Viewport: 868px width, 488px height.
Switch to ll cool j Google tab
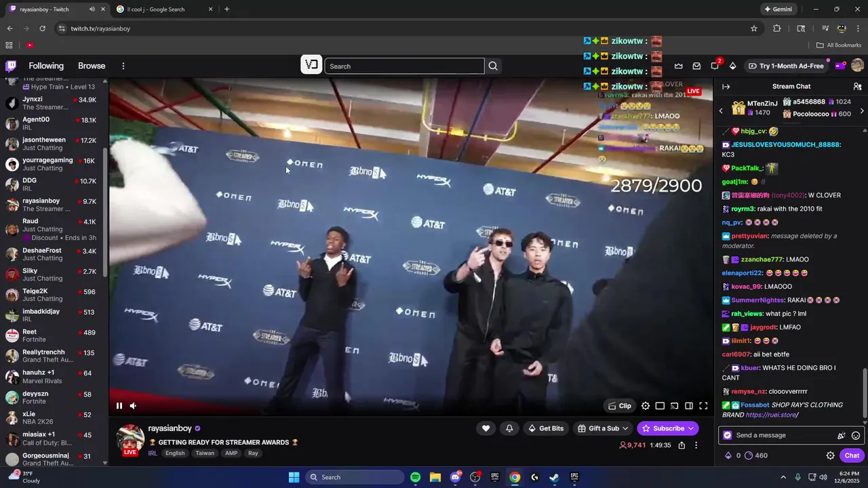tap(163, 9)
